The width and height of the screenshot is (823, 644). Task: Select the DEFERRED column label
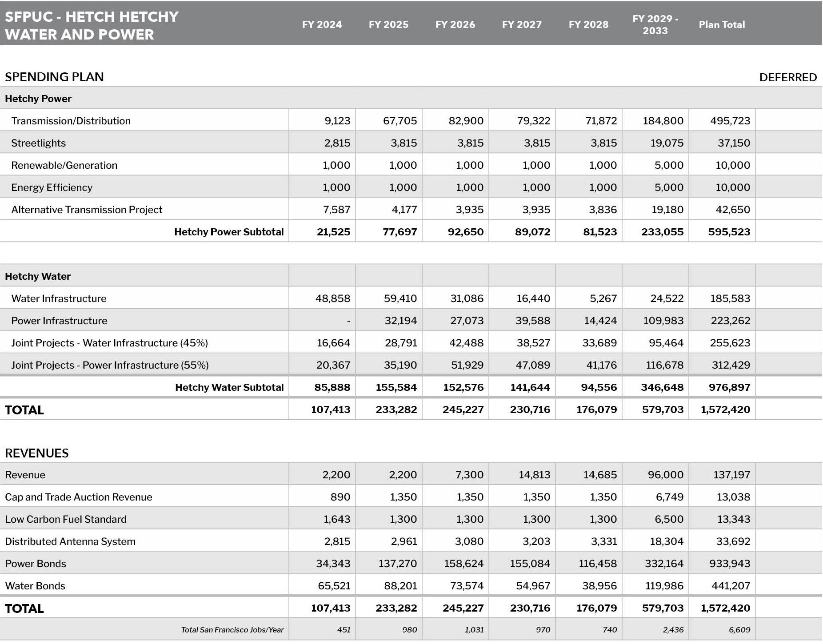pos(788,77)
